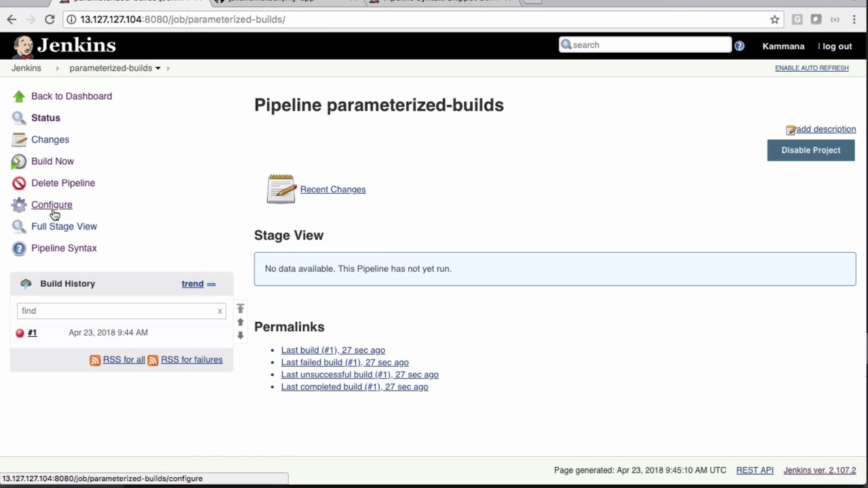Click the search help question-mark icon
868x488 pixels.
click(739, 45)
